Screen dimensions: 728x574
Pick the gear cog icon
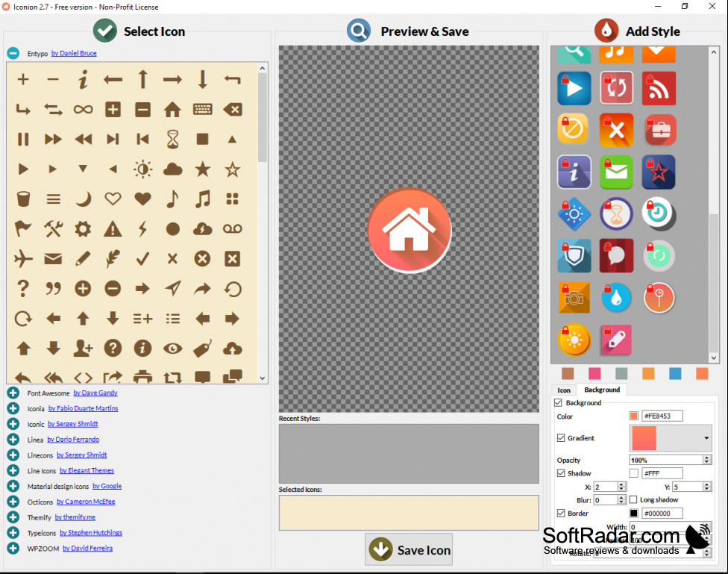pyautogui.click(x=83, y=228)
